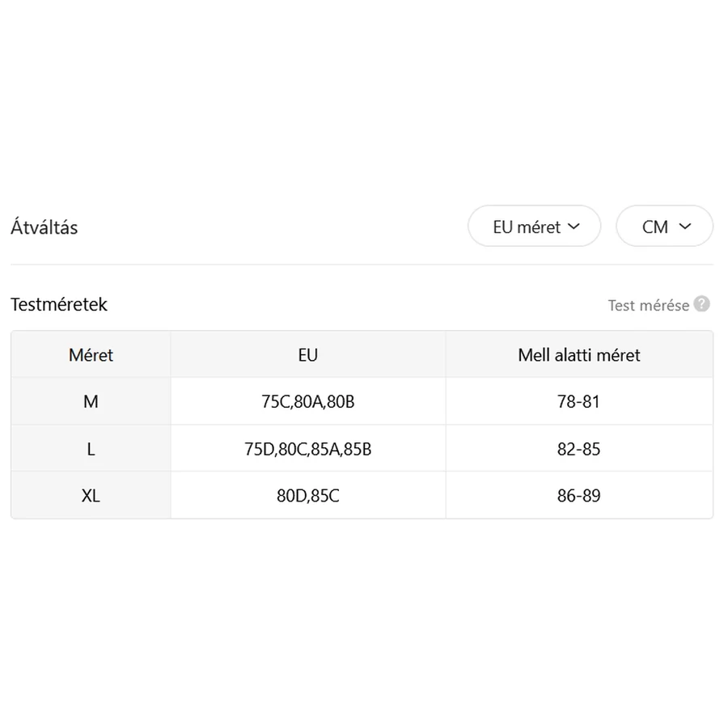Select the XL size row label
This screenshot has height=728, width=728.
(x=91, y=496)
